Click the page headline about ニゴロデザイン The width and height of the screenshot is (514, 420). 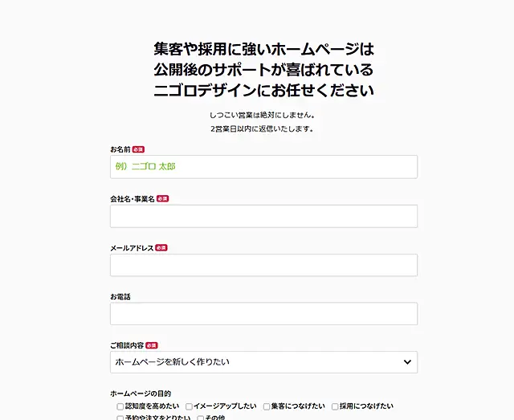pos(263,69)
